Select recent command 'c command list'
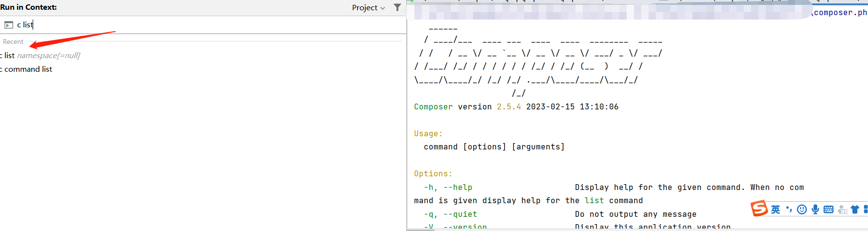The image size is (868, 231). [x=26, y=69]
